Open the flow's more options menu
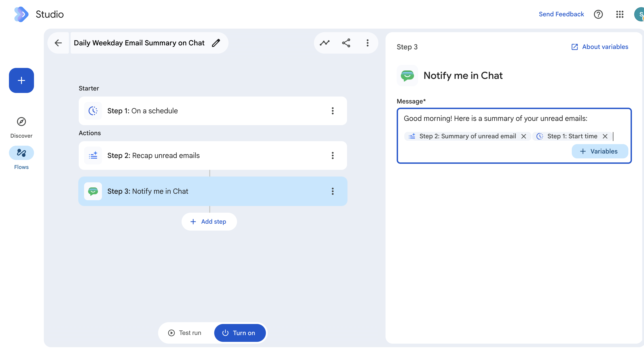644x349 pixels. click(367, 43)
